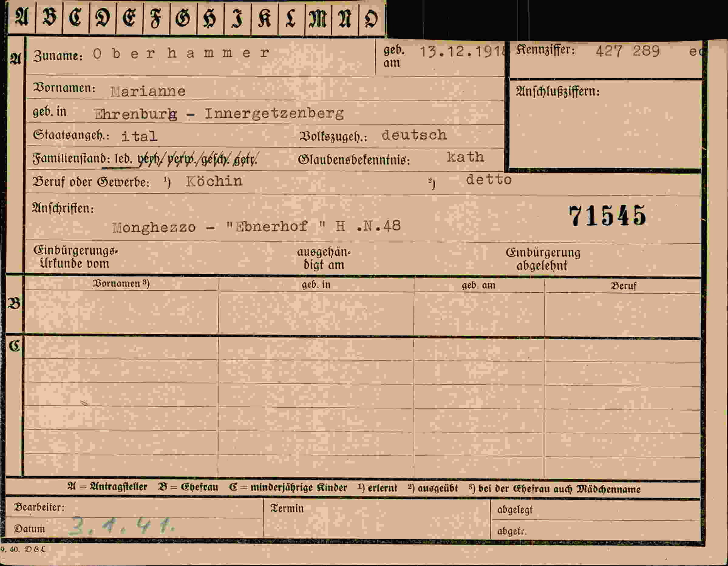
Task: Click the legend text "A = Antragsteller"
Action: tap(107, 487)
